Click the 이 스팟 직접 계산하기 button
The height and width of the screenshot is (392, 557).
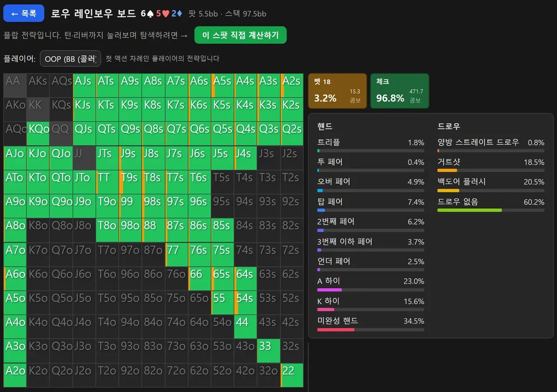coord(240,35)
